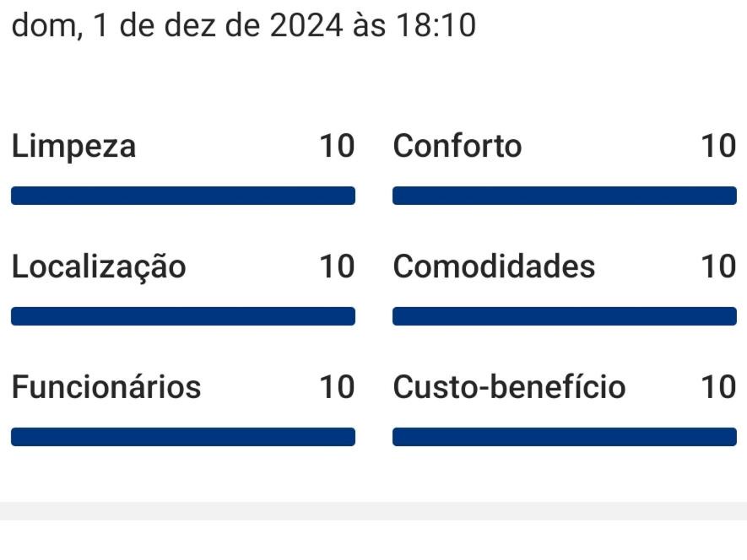The height and width of the screenshot is (560, 747).
Task: Click the Conforto rating progress bar
Action: point(564,196)
